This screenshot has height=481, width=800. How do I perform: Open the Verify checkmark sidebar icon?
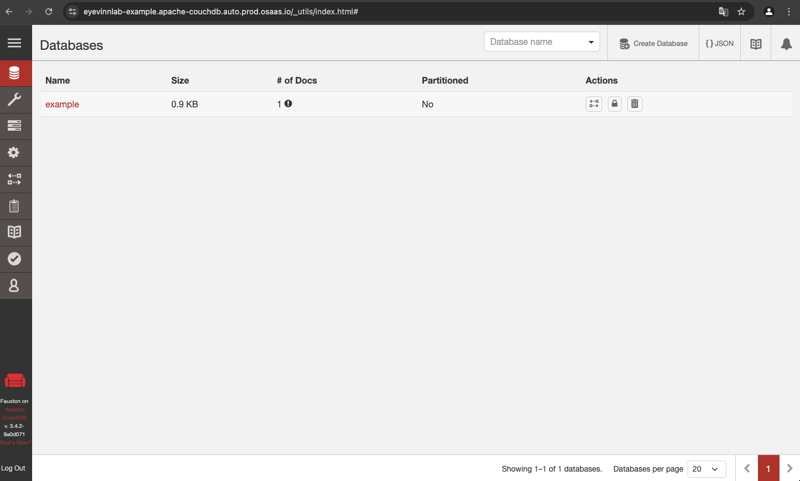[15, 259]
